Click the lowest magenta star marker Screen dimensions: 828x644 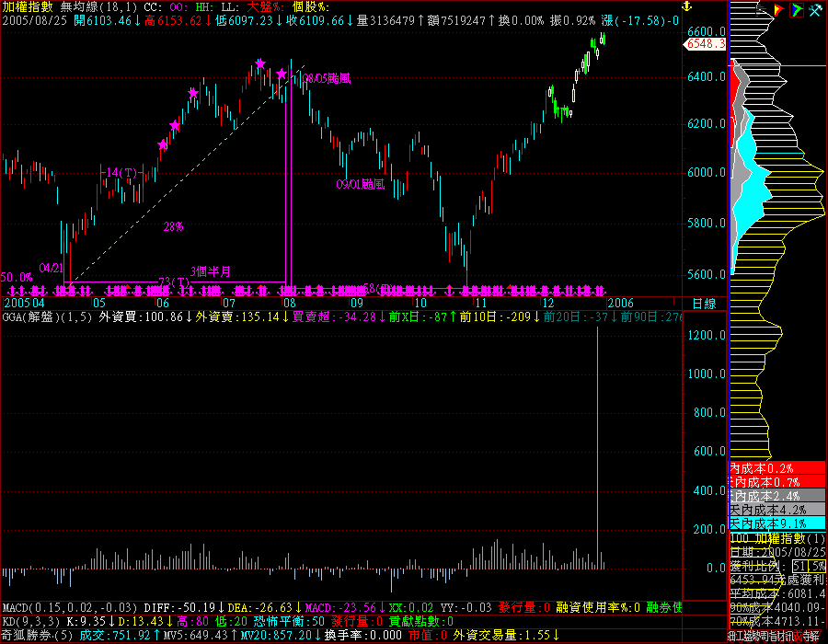(163, 144)
